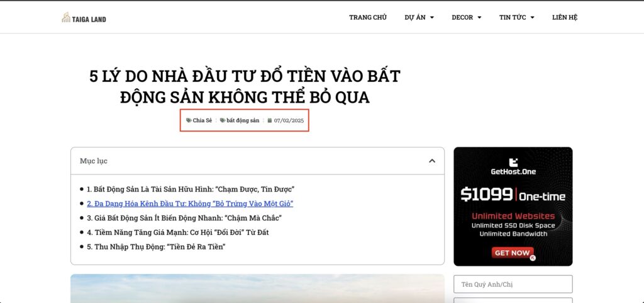Click the article title heading
644x303 pixels.
[x=245, y=87]
